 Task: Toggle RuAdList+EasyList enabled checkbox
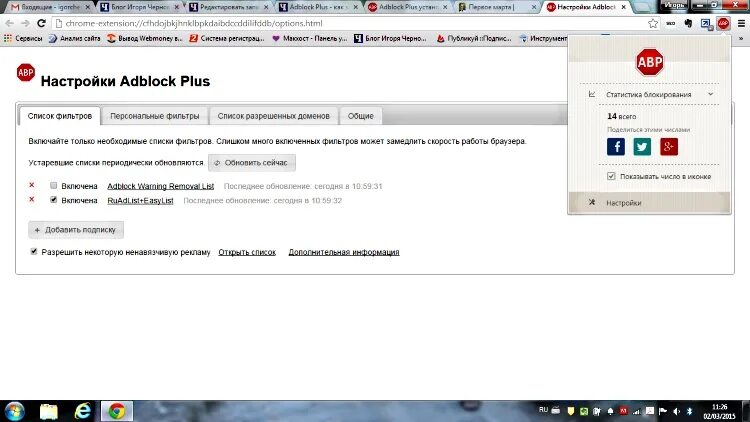54,200
